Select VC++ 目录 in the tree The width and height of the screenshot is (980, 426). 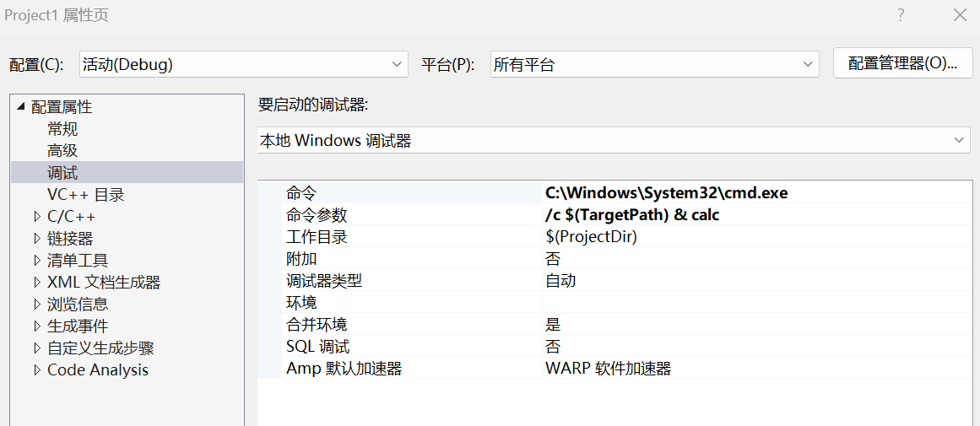coord(85,195)
